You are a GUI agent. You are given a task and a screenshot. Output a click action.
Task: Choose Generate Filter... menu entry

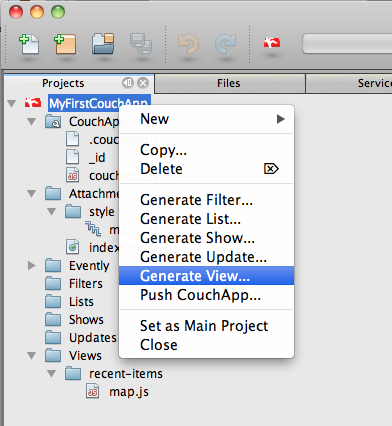(x=206, y=200)
